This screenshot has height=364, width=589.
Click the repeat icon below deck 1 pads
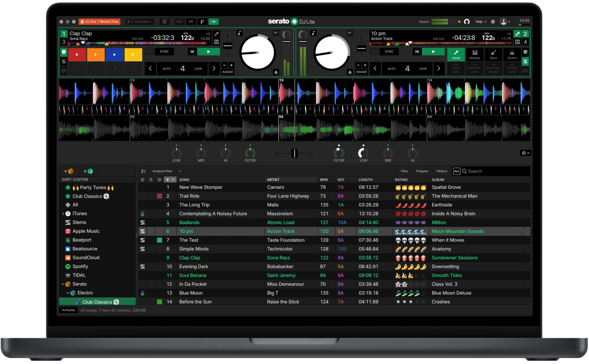coord(63,71)
